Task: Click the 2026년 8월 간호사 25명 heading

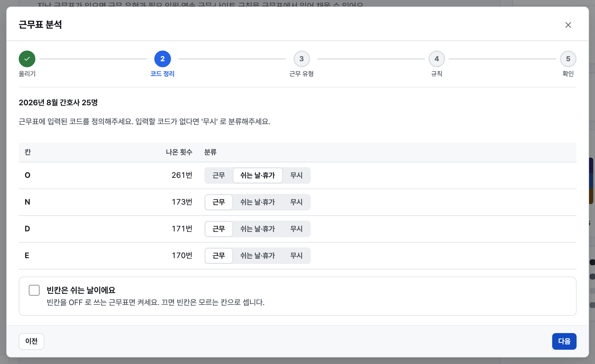Action: pos(58,103)
